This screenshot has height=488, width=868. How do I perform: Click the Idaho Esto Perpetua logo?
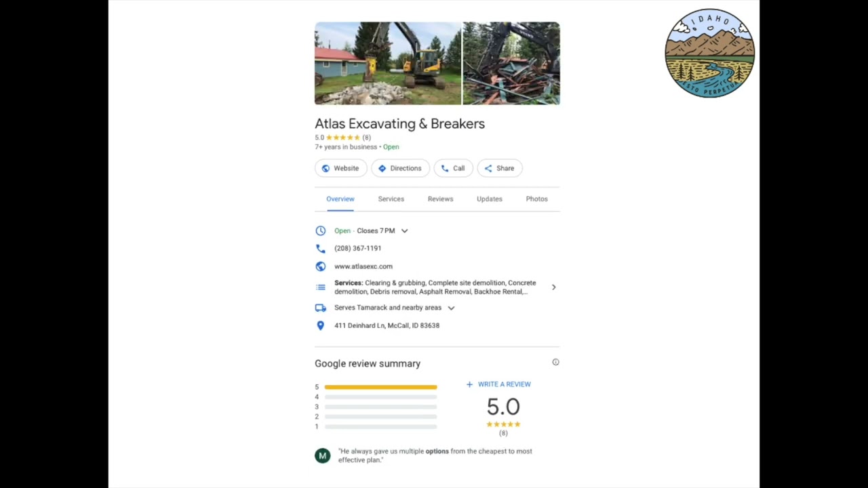[709, 53]
